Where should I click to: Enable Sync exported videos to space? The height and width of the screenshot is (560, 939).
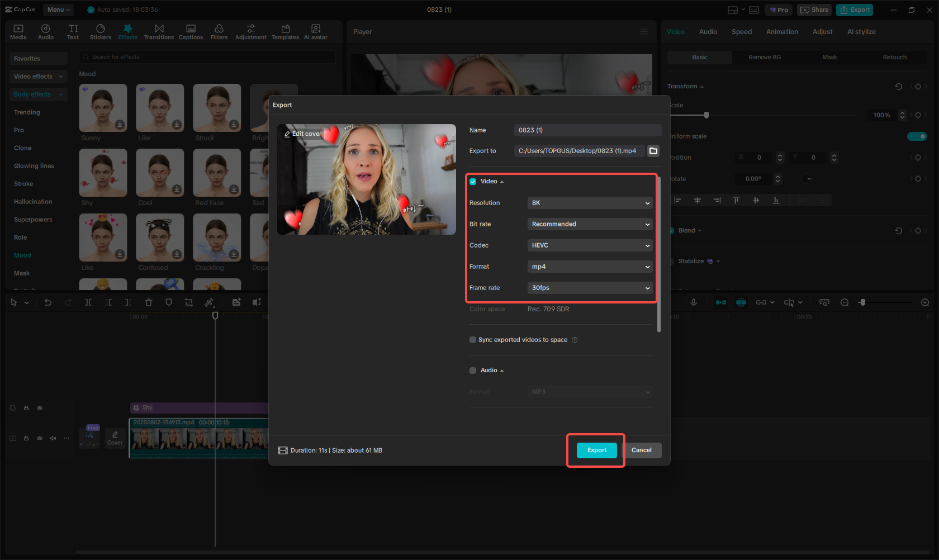pos(473,339)
